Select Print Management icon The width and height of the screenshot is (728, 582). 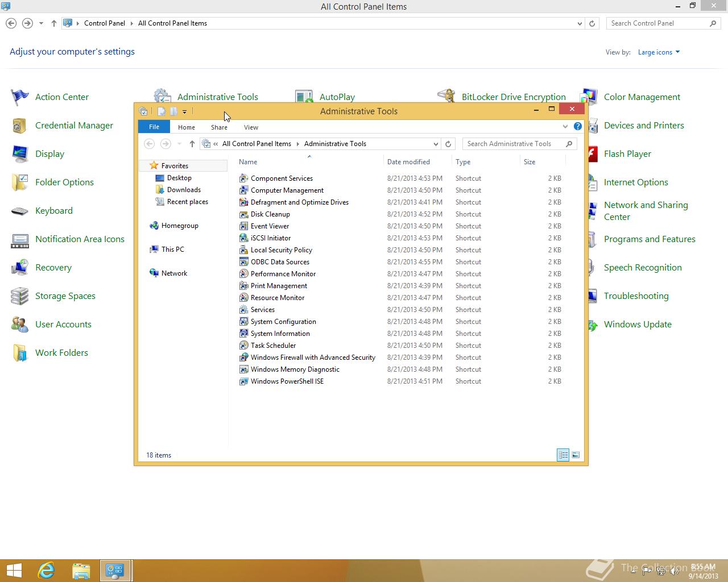click(243, 286)
